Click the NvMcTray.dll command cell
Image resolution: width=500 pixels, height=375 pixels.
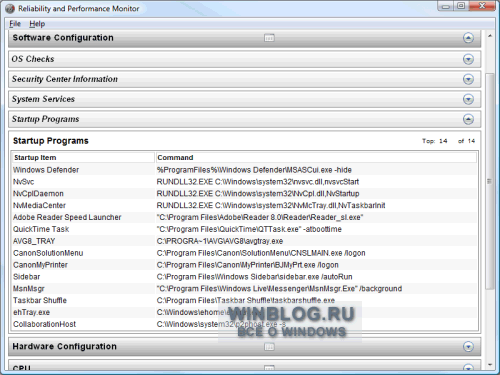(x=271, y=206)
